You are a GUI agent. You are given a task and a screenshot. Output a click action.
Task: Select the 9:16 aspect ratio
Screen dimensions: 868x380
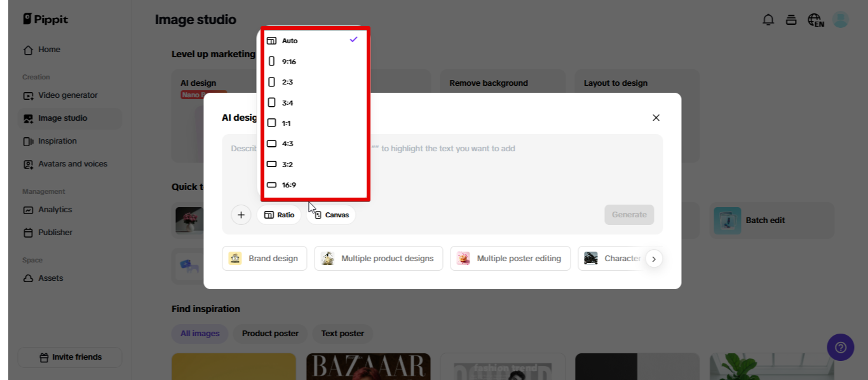click(289, 61)
